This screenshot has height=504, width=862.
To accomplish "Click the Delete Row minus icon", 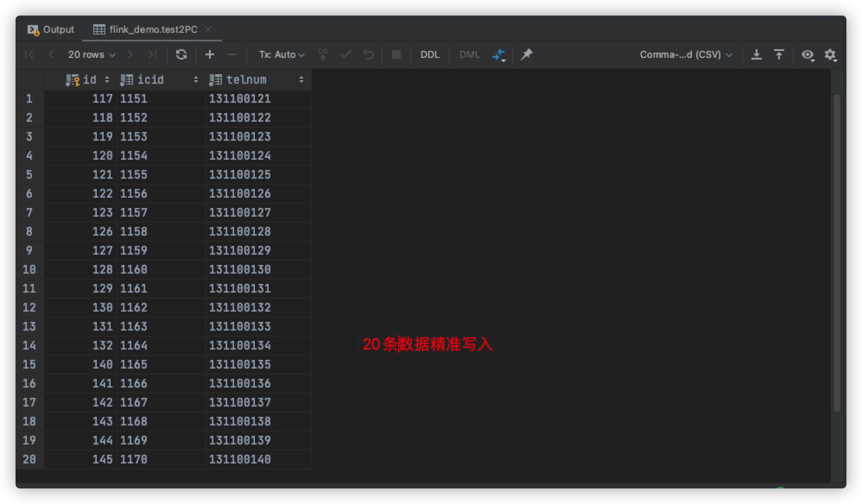I will [232, 54].
